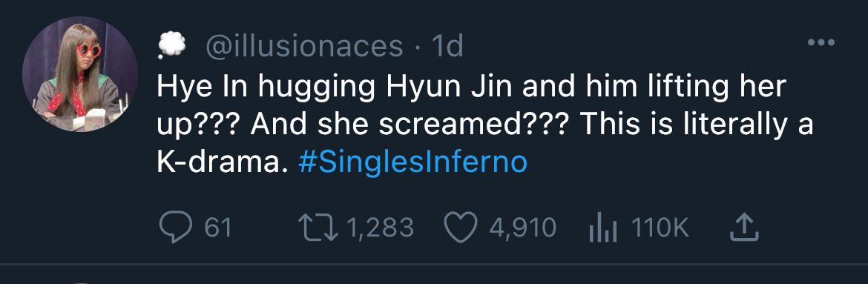
Task: Follow the #SinglesInferno hashtag link
Action: click(x=412, y=162)
